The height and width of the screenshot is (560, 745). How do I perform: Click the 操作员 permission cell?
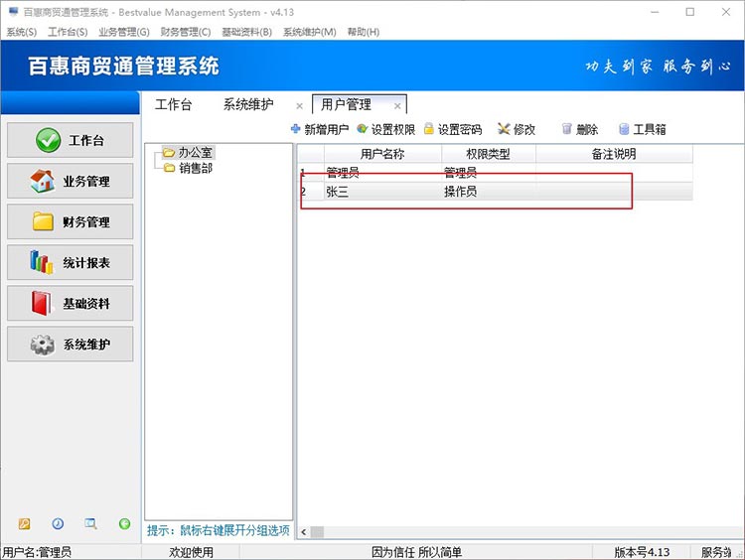(489, 192)
